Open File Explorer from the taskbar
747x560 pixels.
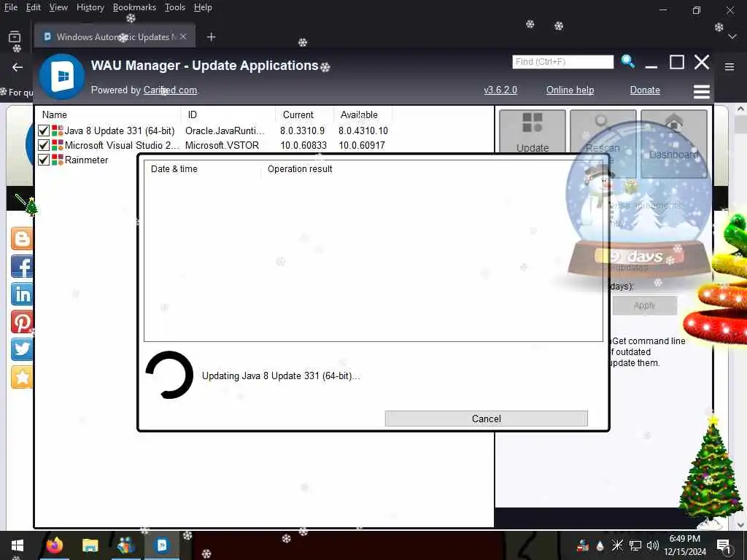[90, 545]
